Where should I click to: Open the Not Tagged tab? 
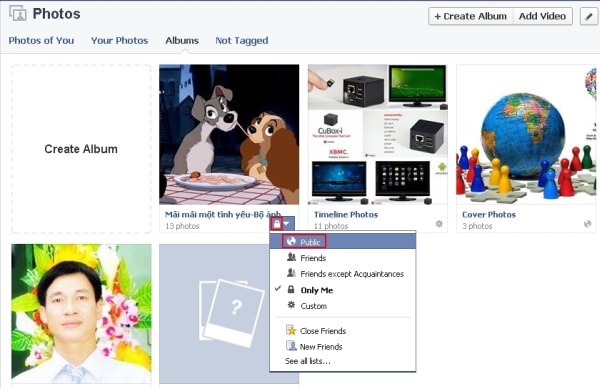241,40
